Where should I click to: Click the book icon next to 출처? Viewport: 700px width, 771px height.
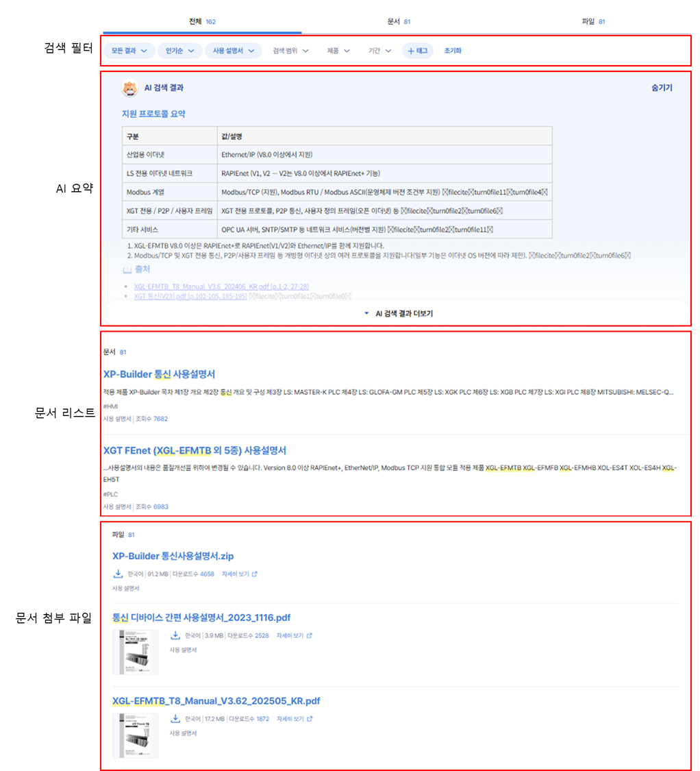[127, 270]
